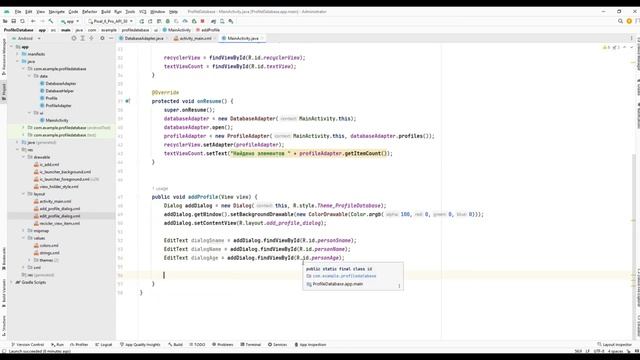Switch to activity_main.xml tab
The width and height of the screenshot is (640, 360).
(x=195, y=38)
